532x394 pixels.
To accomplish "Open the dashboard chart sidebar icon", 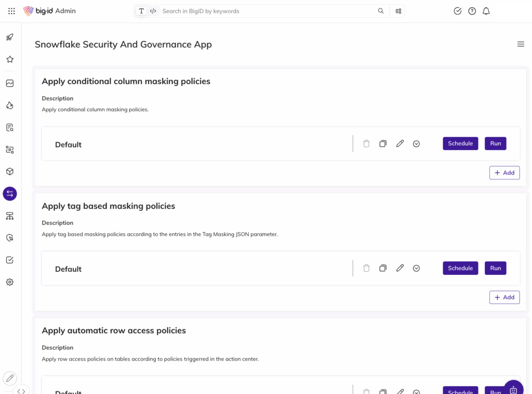I will [x=10, y=84].
